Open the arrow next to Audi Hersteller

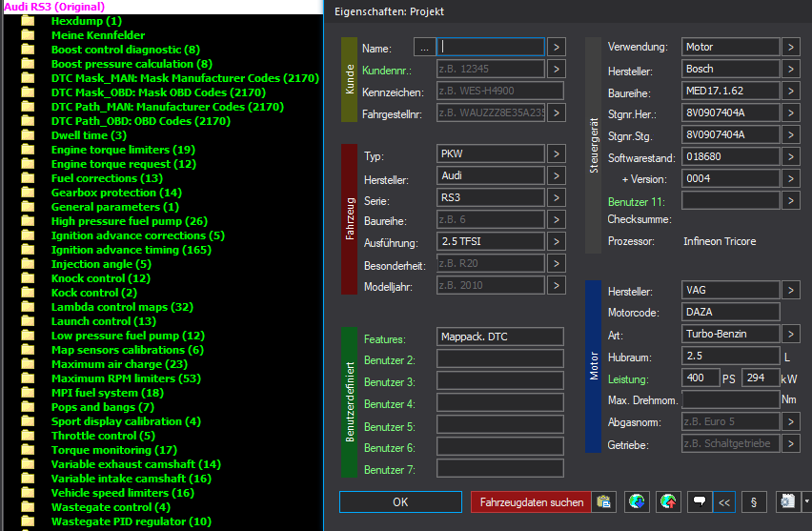[x=557, y=176]
